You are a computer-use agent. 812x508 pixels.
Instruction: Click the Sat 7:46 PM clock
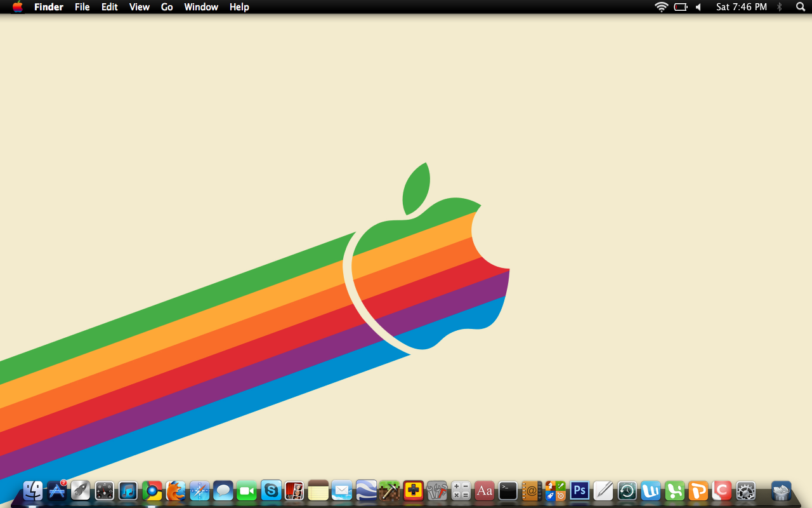(741, 7)
